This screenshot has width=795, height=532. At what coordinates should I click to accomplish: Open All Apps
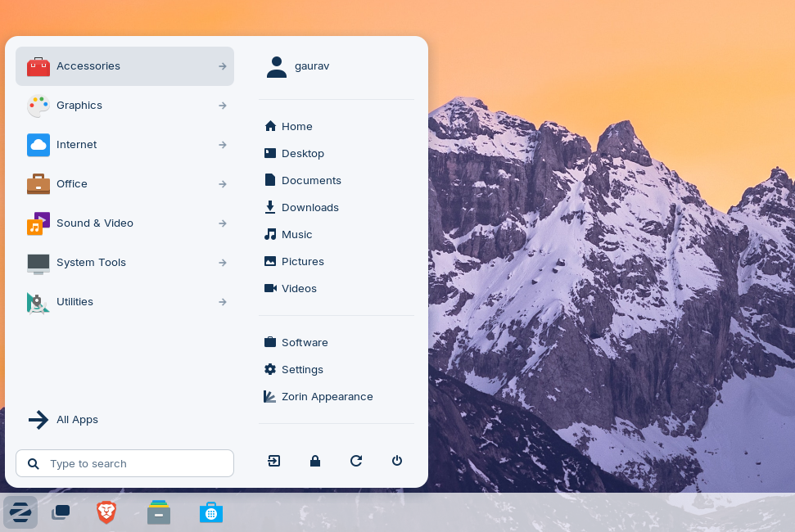pos(77,420)
